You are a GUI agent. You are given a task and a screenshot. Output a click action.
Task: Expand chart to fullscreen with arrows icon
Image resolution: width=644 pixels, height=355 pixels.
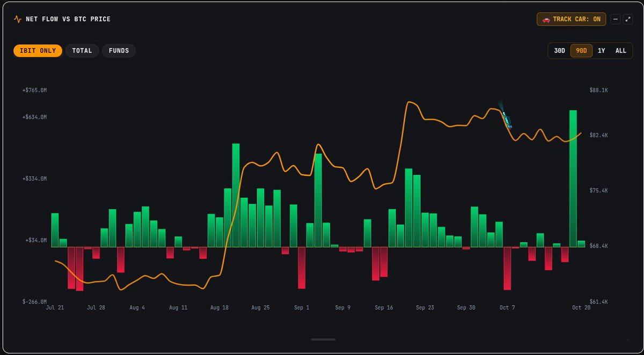point(627,19)
